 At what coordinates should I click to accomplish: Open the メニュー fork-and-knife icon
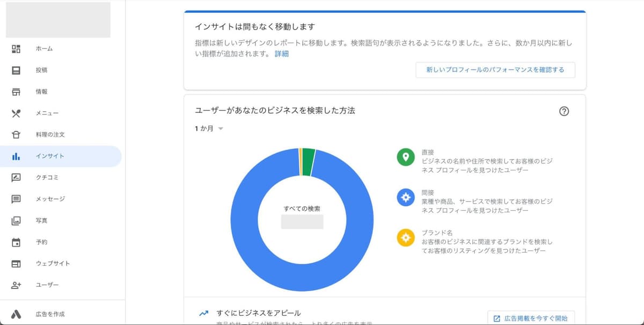tap(16, 113)
